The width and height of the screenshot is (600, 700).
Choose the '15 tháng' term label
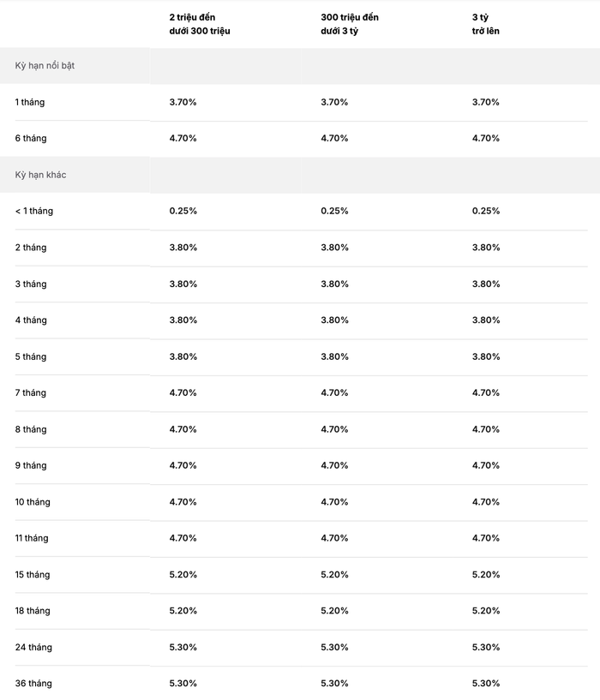tap(33, 575)
